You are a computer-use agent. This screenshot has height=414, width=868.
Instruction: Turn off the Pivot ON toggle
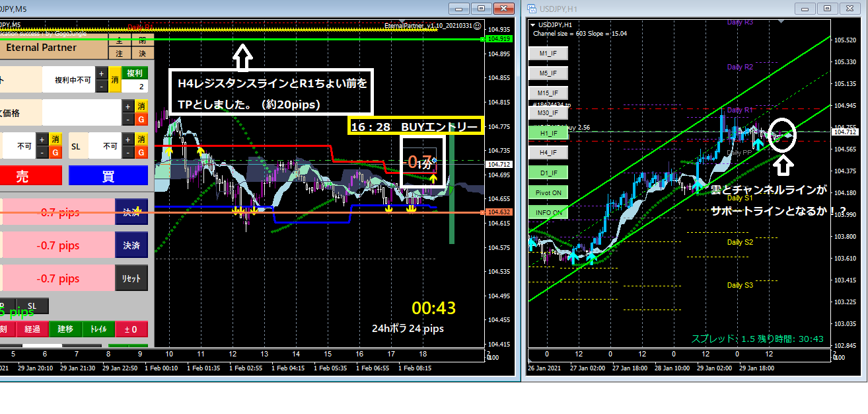click(x=548, y=192)
